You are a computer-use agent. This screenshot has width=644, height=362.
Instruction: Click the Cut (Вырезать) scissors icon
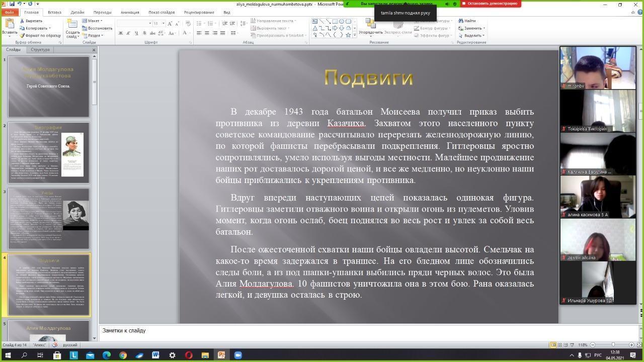coord(23,21)
